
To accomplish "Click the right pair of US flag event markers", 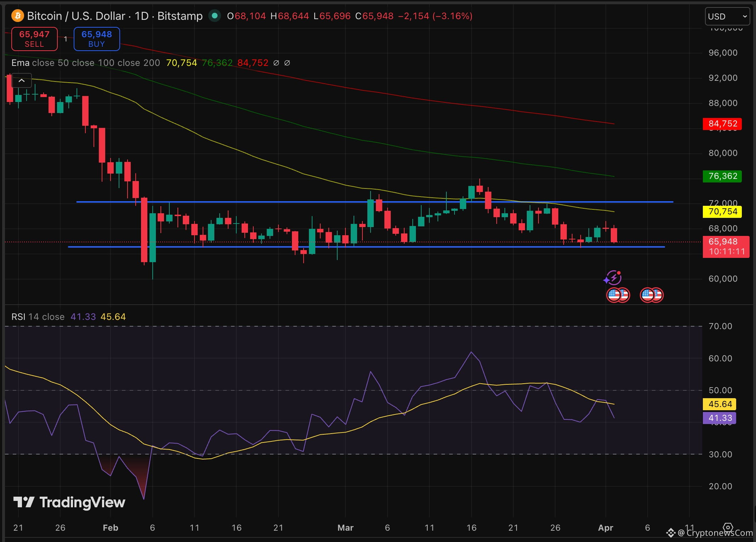I will pyautogui.click(x=652, y=295).
